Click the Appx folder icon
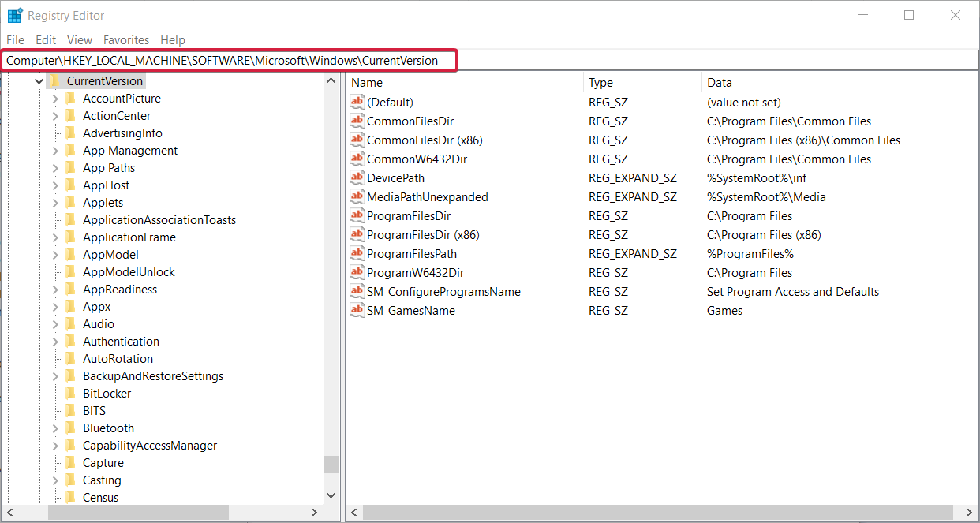Screen dimensions: 980x523 point(70,306)
